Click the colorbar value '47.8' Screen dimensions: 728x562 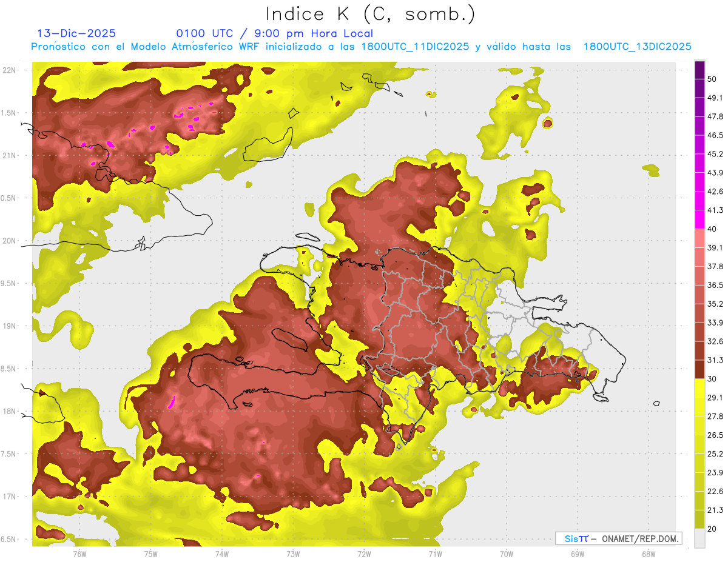pos(715,117)
